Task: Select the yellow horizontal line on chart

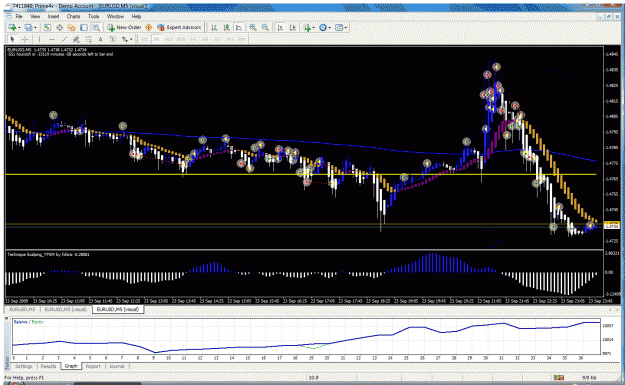Action: coord(301,175)
